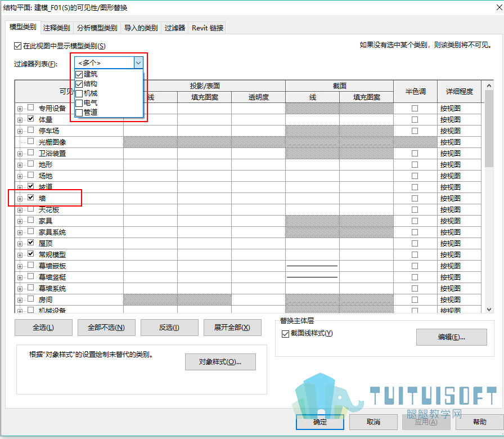Enable visibility for 天花板 category

click(31, 209)
